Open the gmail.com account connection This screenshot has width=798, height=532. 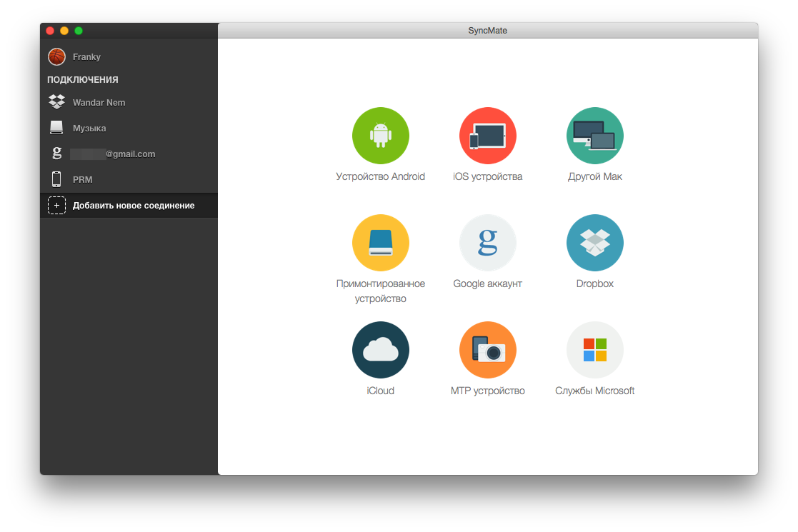point(112,154)
